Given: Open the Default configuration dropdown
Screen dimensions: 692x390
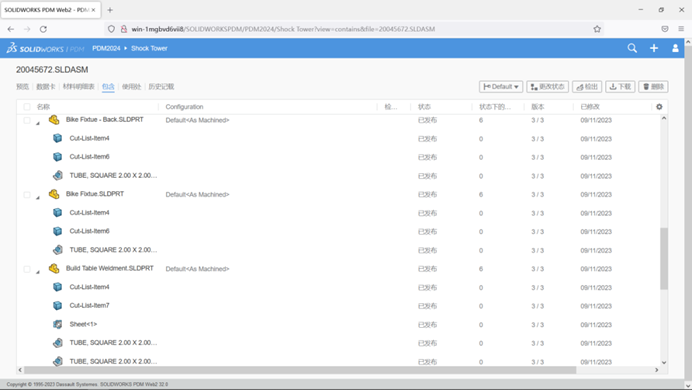Looking at the screenshot, I should click(501, 86).
